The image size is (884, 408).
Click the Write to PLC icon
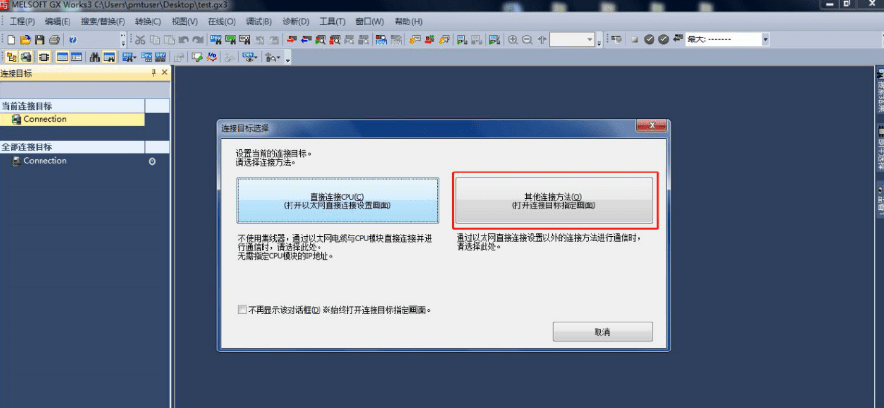(291, 40)
